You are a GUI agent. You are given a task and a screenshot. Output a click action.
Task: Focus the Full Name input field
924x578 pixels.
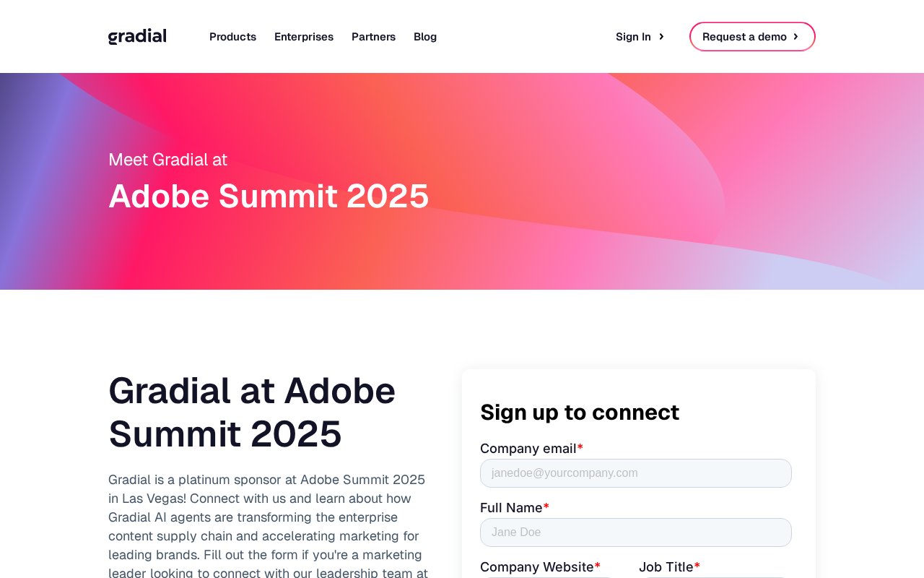[636, 532]
